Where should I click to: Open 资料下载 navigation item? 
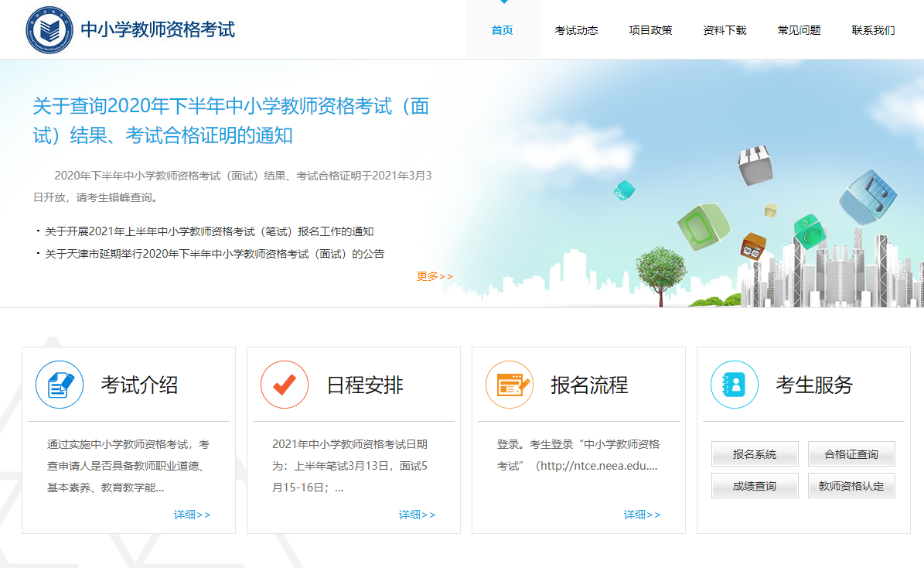tap(725, 30)
